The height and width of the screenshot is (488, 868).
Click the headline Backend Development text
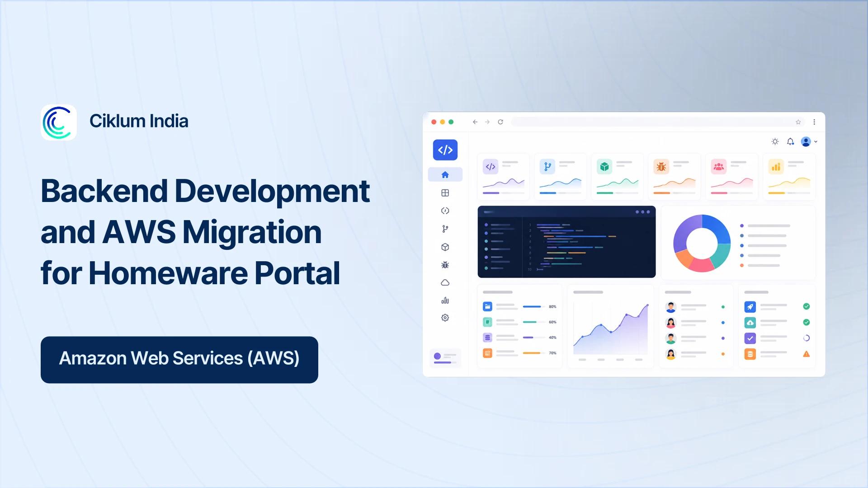point(205,192)
